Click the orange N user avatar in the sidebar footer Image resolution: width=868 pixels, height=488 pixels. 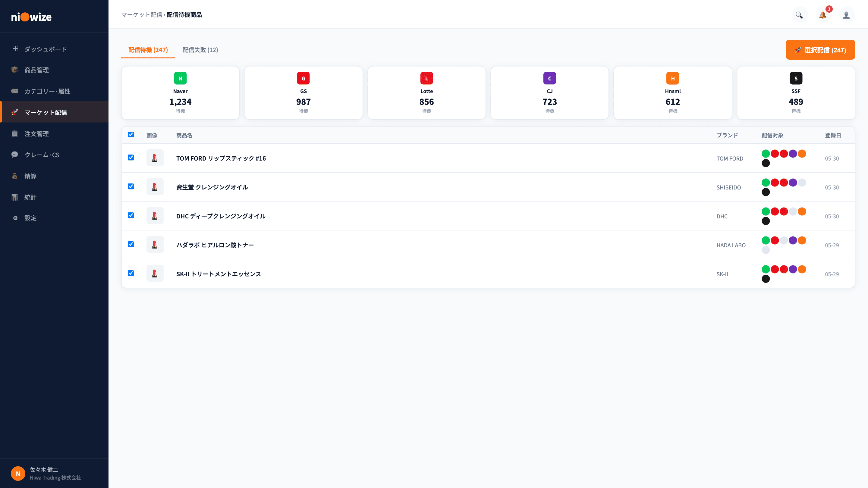coord(18,474)
